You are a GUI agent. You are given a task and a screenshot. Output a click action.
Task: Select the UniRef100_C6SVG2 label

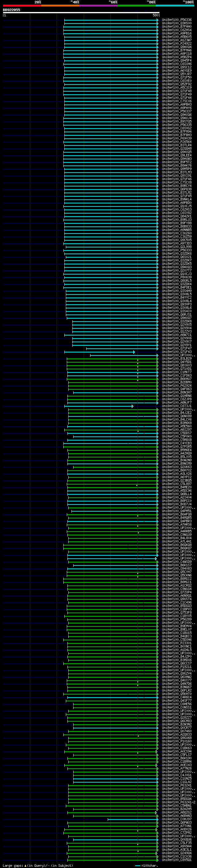coord(177,128)
